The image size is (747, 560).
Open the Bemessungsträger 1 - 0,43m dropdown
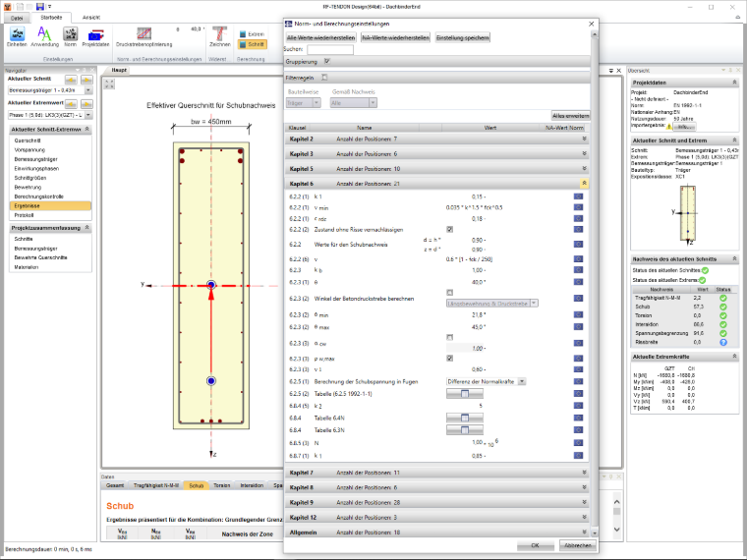pos(88,90)
